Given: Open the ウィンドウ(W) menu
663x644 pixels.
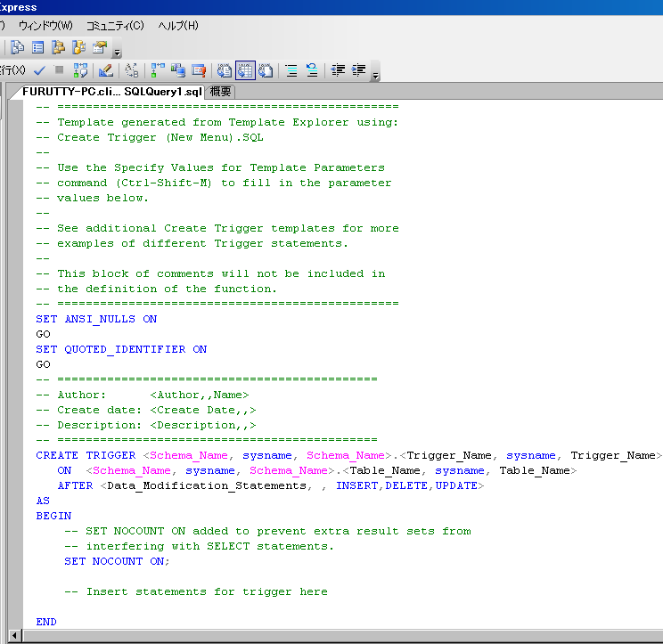Looking at the screenshot, I should click(45, 26).
